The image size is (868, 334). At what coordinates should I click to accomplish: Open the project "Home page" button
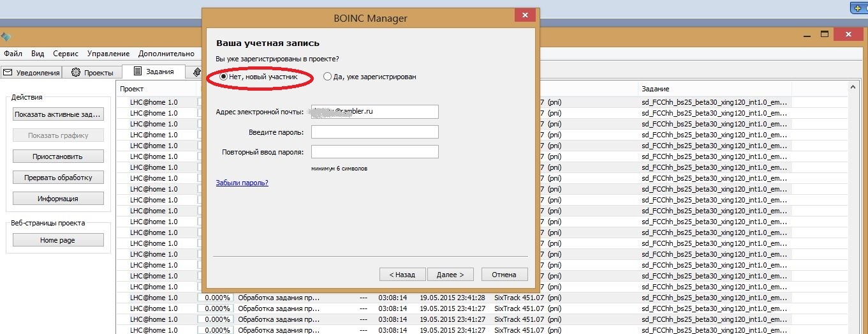(58, 240)
